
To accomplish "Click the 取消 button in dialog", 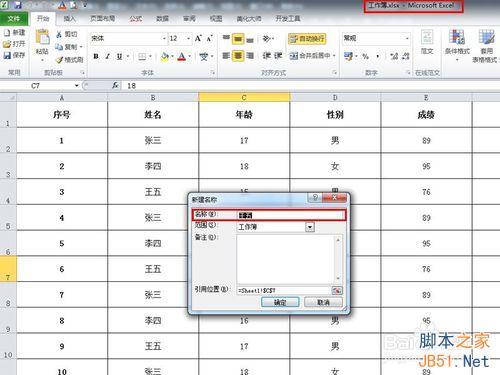I will click(323, 302).
